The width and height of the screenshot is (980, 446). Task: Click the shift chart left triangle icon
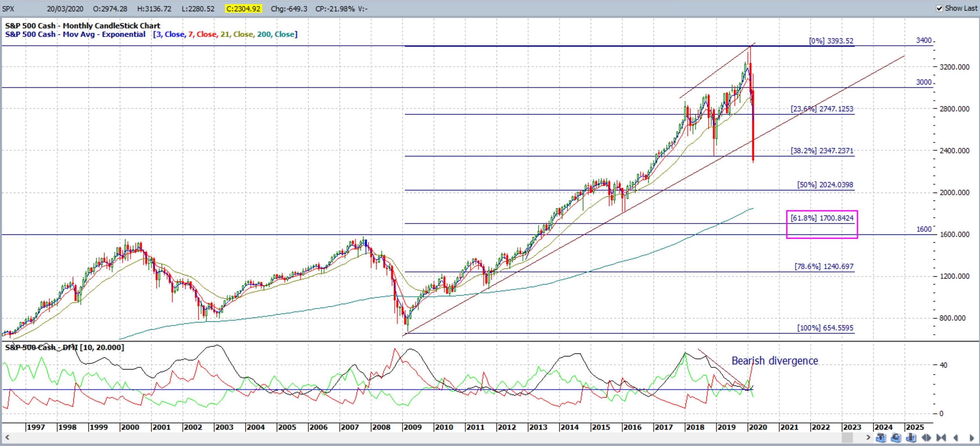point(956,437)
